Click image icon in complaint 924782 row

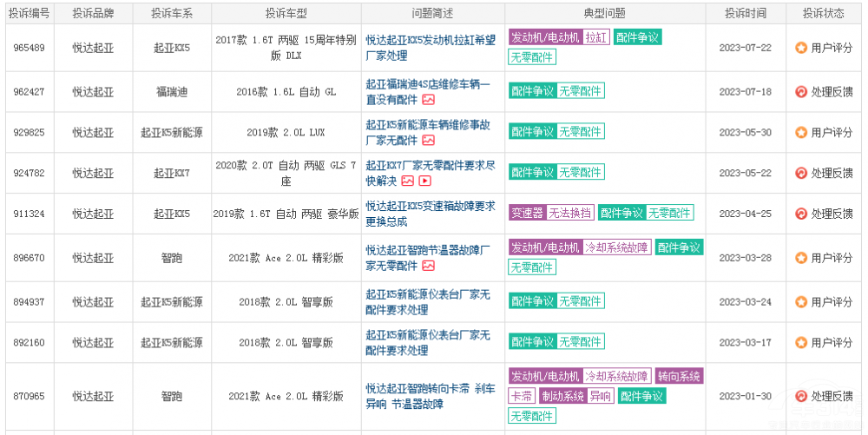coord(408,181)
